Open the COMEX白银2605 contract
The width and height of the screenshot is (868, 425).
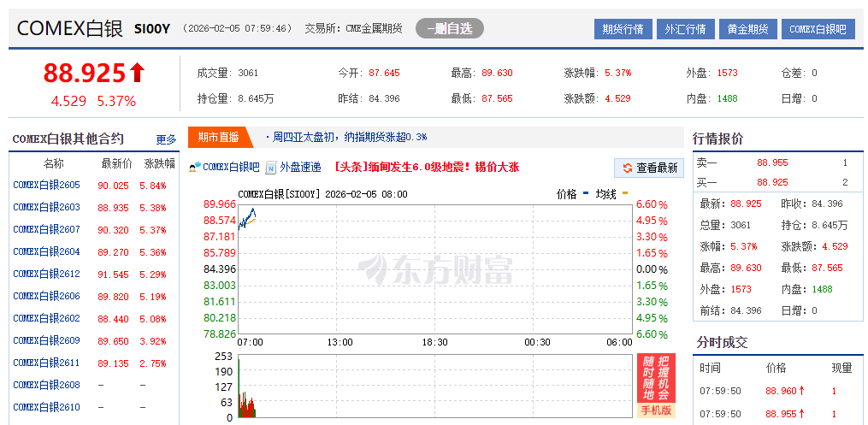point(46,185)
